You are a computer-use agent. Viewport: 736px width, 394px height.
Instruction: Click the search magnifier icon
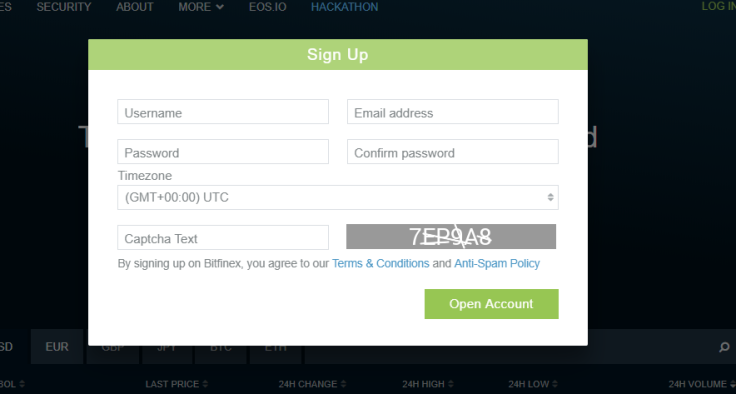point(724,348)
